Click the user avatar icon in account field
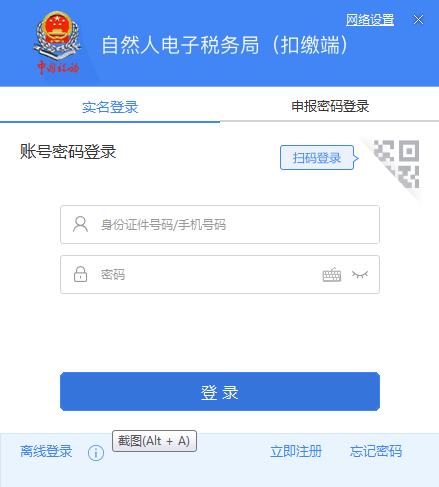The height and width of the screenshot is (487, 439). [80, 224]
